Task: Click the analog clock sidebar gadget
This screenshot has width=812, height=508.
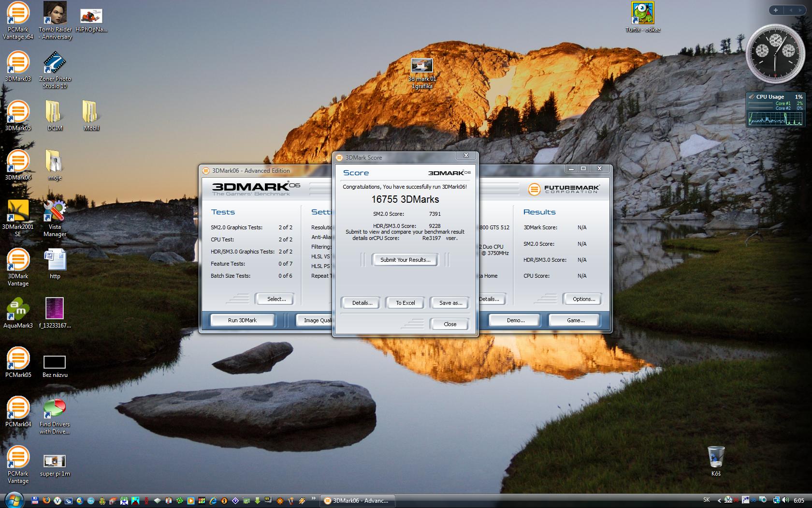Action: pyautogui.click(x=775, y=54)
